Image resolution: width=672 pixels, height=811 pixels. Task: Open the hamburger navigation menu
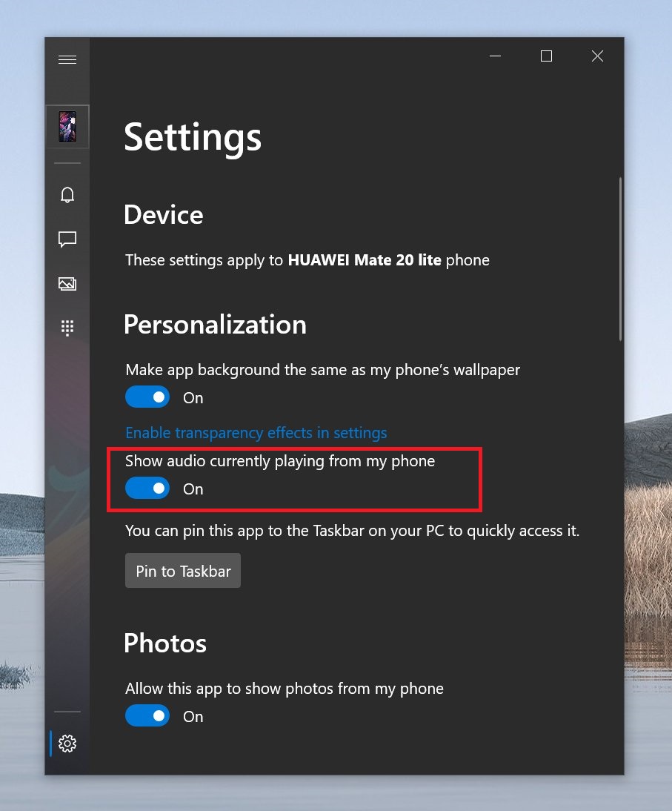point(67,60)
